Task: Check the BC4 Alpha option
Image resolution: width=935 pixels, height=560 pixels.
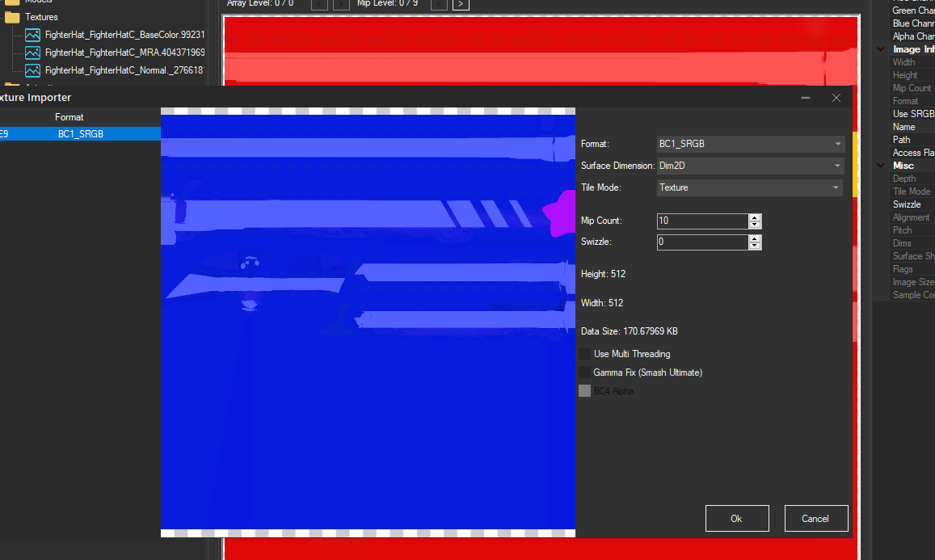Action: [585, 390]
